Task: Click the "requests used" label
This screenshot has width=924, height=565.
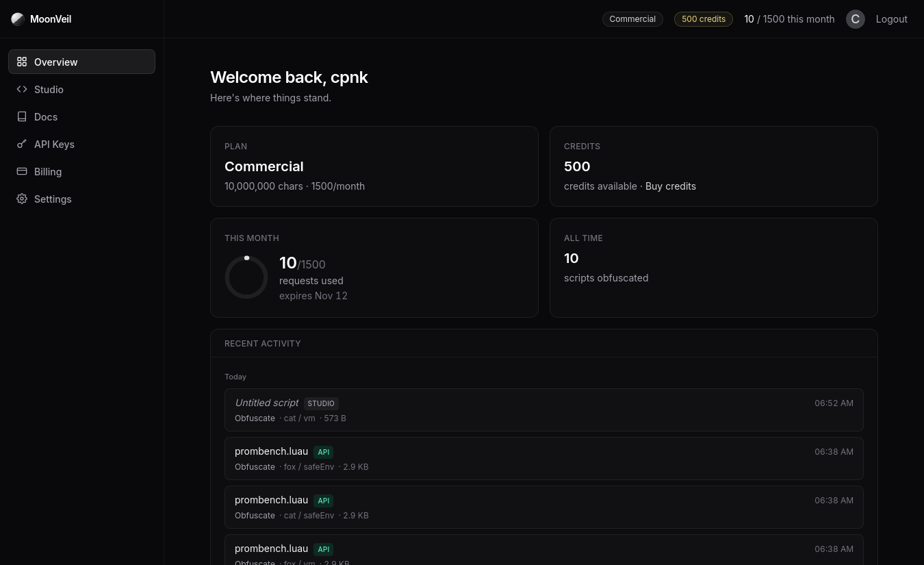Action: pos(311,281)
